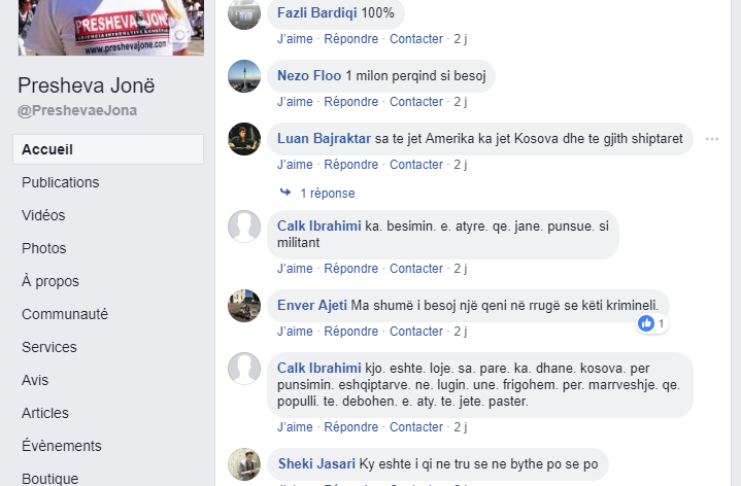Viewport: 741px width, 486px height.
Task: Select the Accueil tab in the sidebar
Action: (108, 149)
